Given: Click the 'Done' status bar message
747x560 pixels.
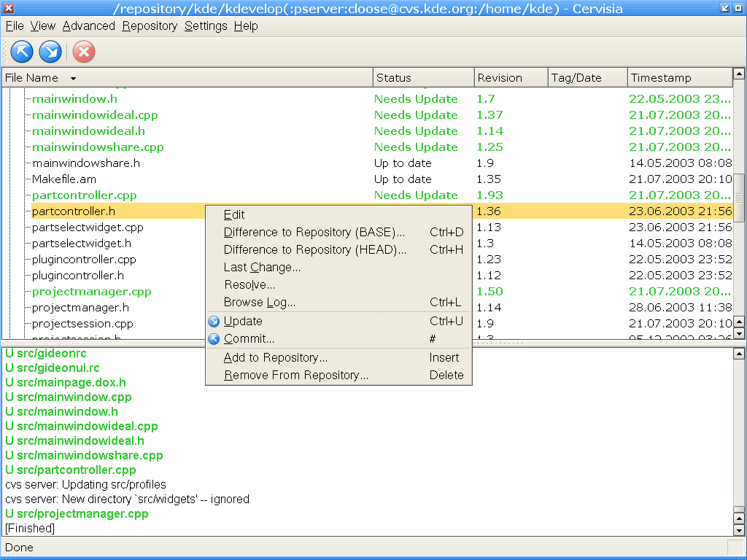Looking at the screenshot, I should 20,548.
